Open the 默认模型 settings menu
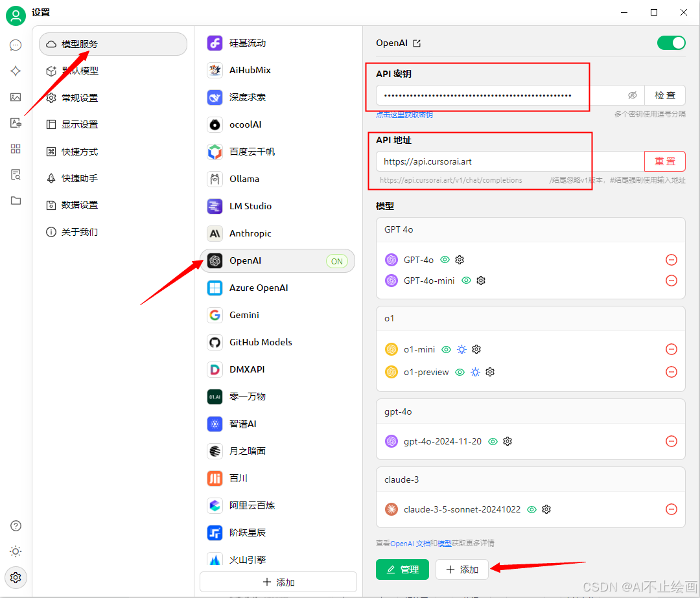 coord(113,71)
